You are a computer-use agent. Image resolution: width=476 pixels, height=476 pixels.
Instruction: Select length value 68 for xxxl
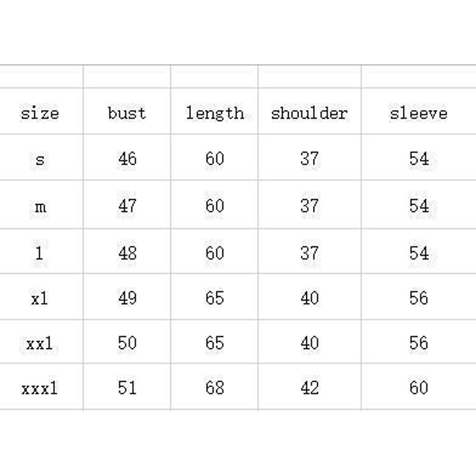[x=214, y=388]
